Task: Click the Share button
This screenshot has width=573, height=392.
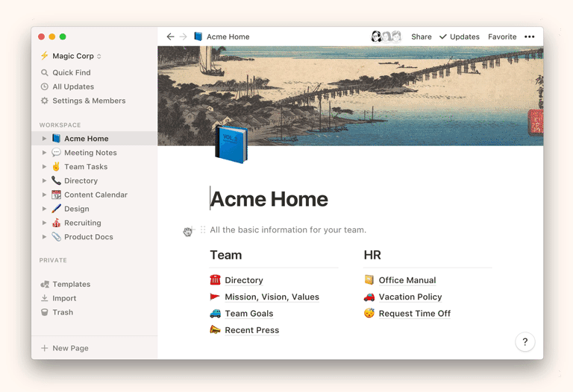Action: click(422, 37)
